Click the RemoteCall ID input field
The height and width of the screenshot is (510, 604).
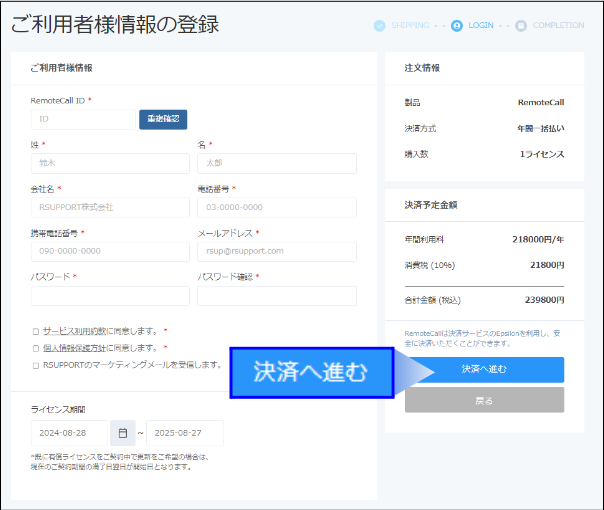[82, 119]
